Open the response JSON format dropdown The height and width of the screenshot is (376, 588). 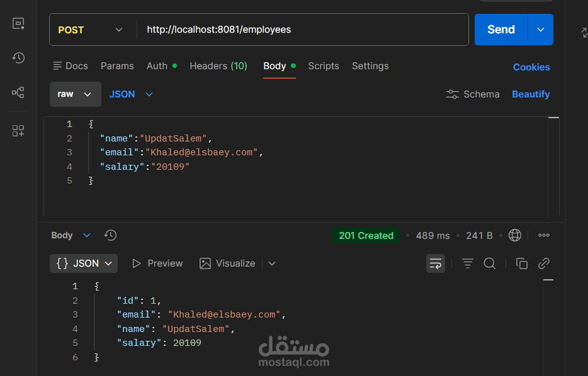pos(84,263)
